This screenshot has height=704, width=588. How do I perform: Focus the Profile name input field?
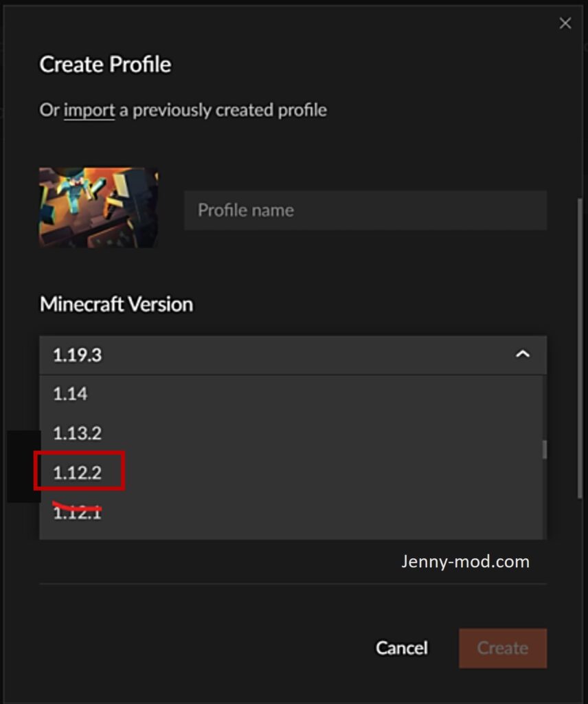(365, 210)
